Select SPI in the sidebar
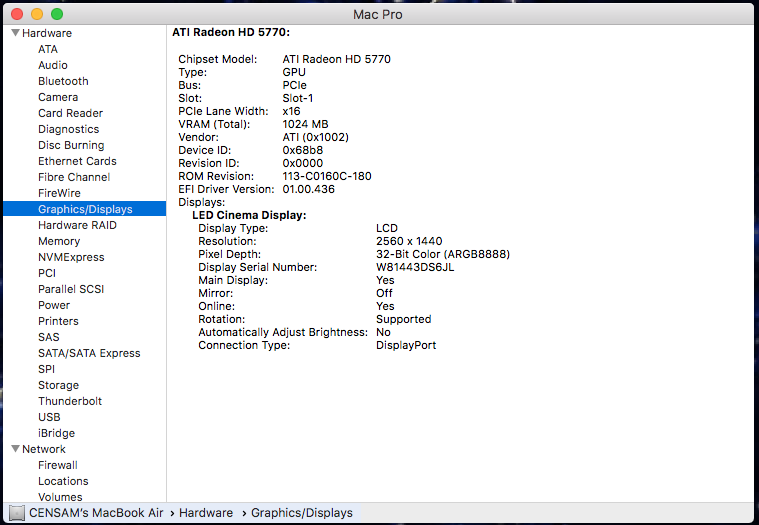 pos(46,369)
